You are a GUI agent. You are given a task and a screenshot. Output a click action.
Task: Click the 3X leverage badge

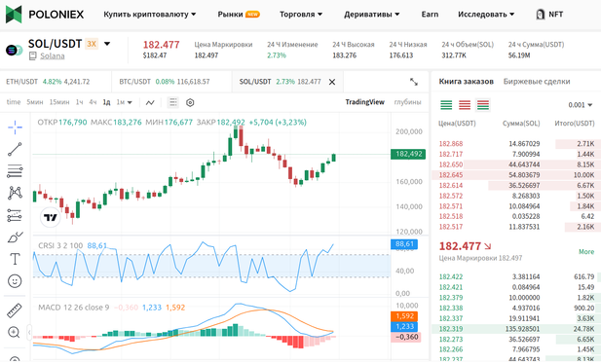tap(92, 44)
